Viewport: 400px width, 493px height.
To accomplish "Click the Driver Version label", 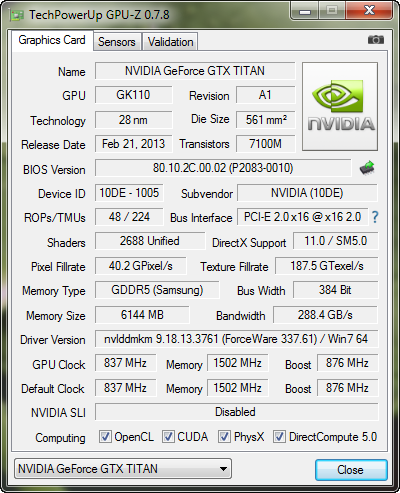I will coord(53,340).
